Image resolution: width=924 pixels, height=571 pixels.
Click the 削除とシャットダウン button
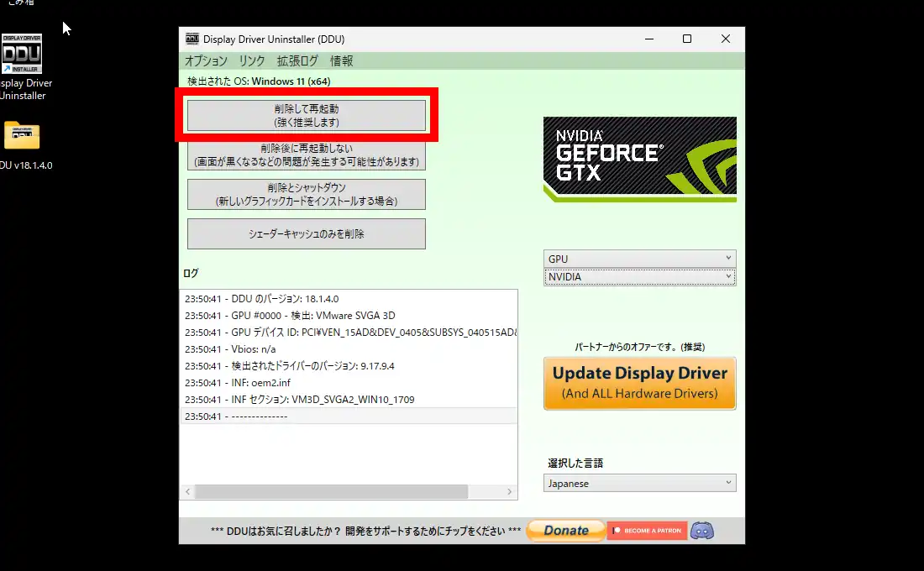[306, 194]
